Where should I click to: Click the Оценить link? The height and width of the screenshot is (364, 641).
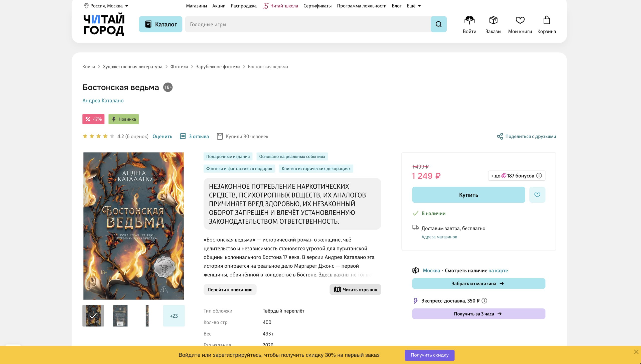[x=162, y=136]
